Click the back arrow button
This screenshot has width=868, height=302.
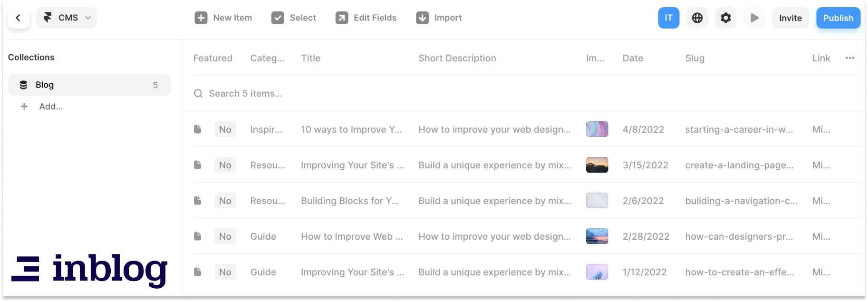[19, 18]
